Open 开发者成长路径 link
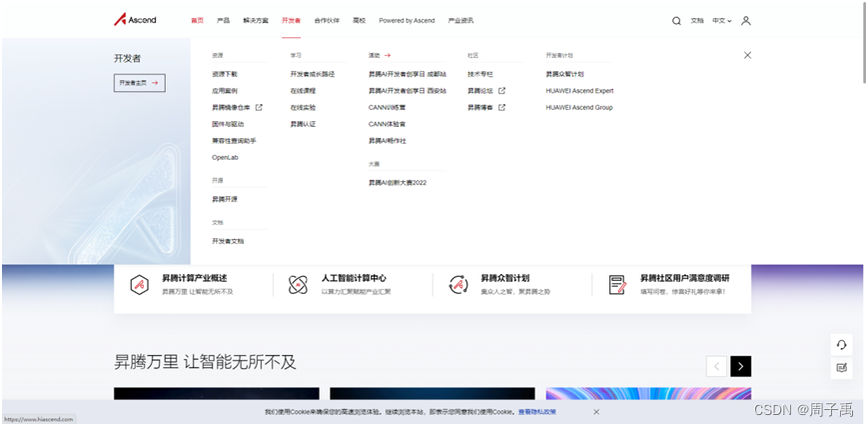Screen dimensions: 868x426 coord(313,74)
